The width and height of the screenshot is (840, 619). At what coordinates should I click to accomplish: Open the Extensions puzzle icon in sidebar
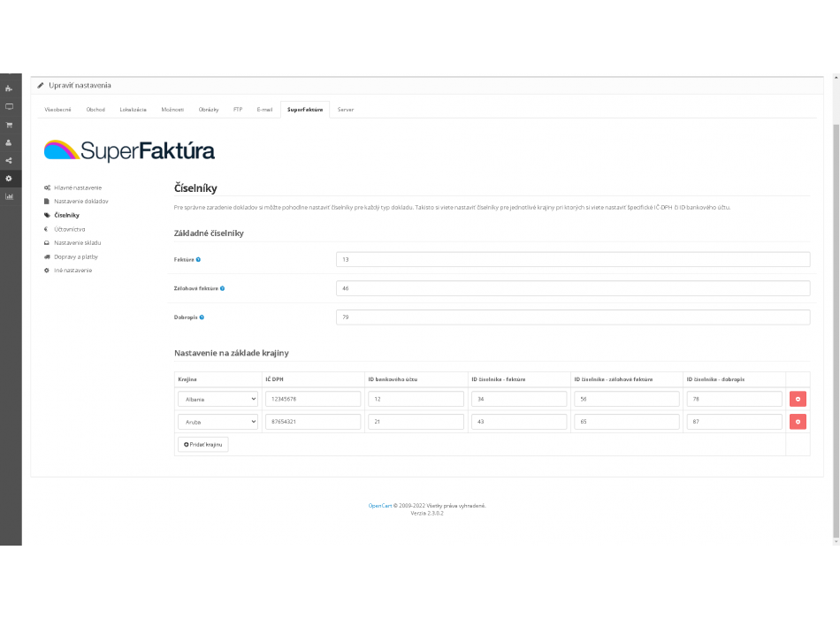tap(9, 88)
